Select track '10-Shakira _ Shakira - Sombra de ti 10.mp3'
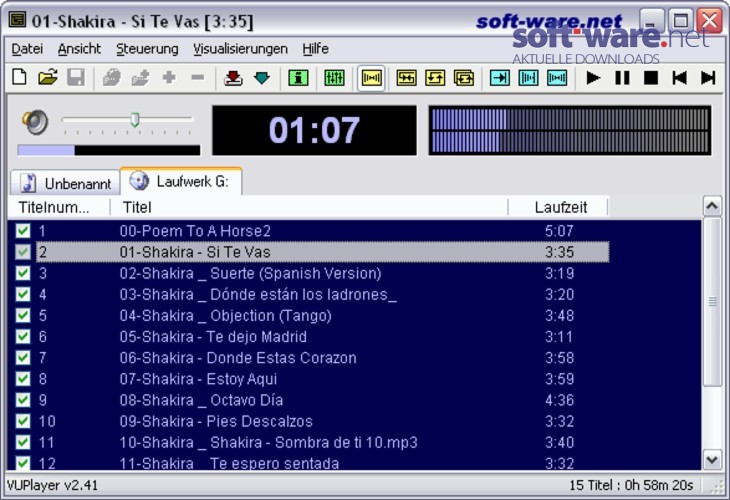730x500 pixels. click(x=269, y=442)
